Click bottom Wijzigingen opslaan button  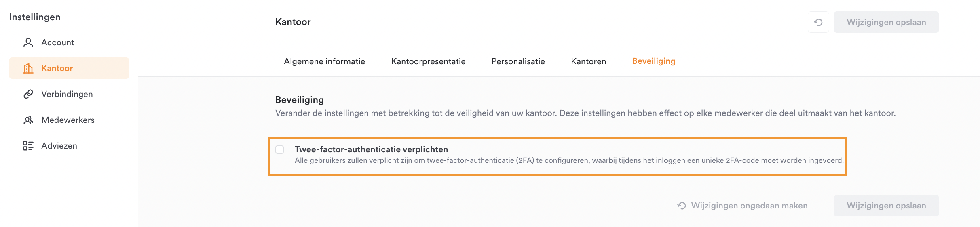886,206
